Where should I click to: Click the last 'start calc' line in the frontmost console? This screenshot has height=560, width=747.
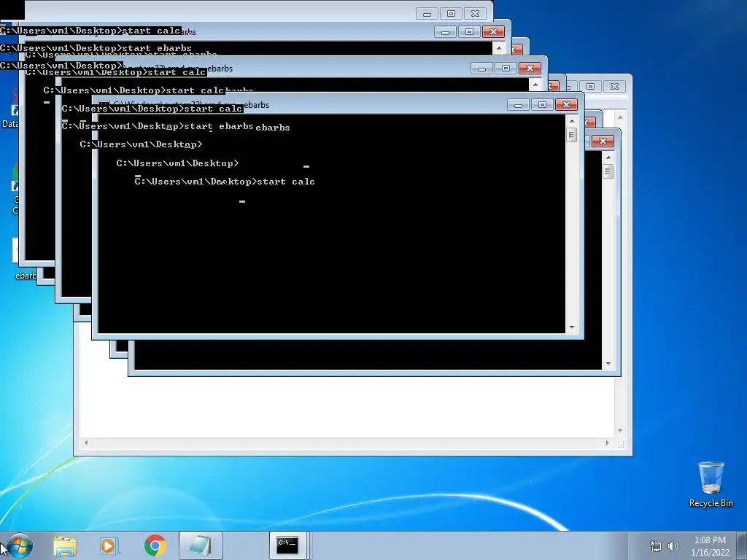[x=225, y=182]
